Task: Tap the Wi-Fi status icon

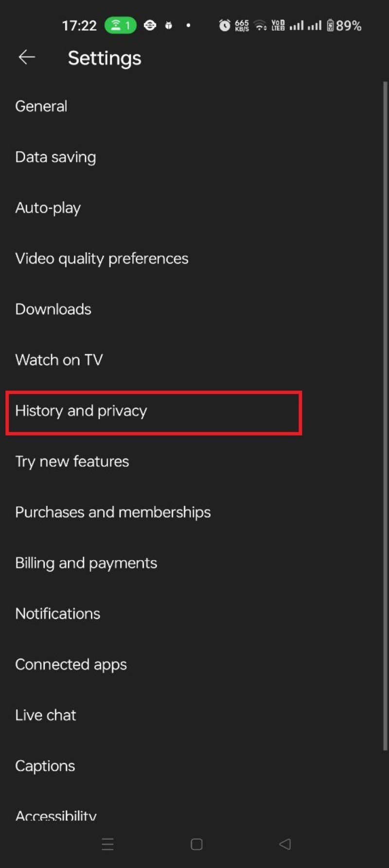Action: pyautogui.click(x=261, y=25)
